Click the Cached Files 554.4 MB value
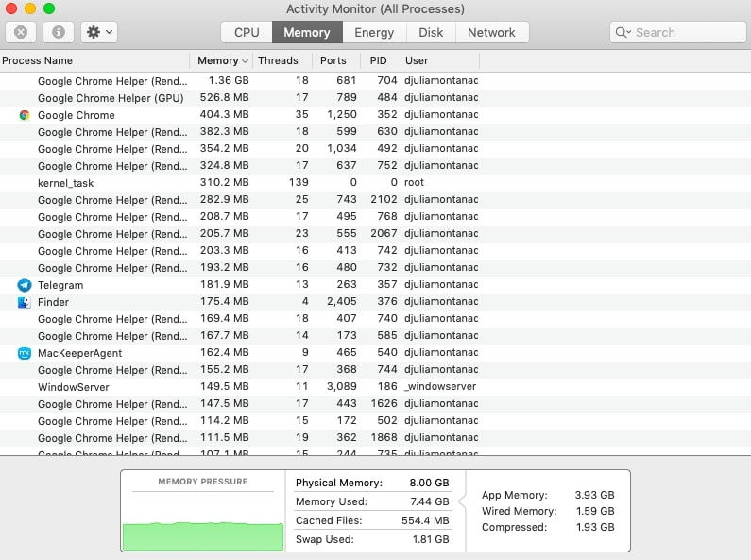The height and width of the screenshot is (560, 751). point(425,520)
